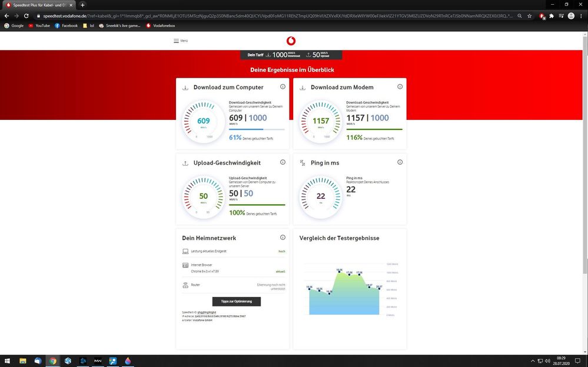The height and width of the screenshot is (367, 588).
Task: Open info icon for Ping in ms
Action: [x=400, y=162]
